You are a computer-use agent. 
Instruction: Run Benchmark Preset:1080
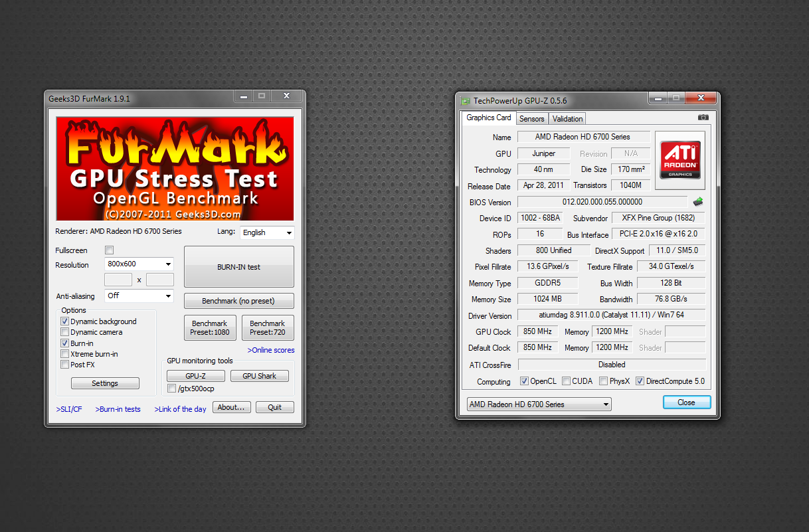coord(210,328)
